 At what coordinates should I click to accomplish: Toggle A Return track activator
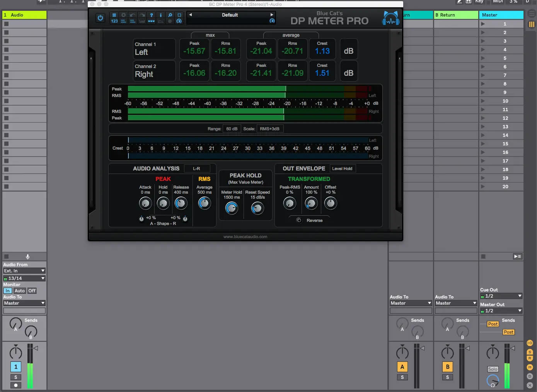coord(402,367)
